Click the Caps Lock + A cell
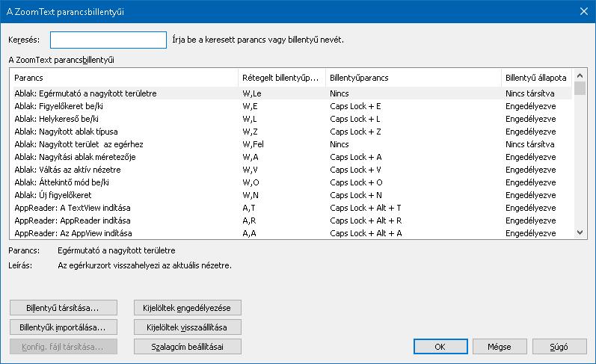Image resolution: width=596 pixels, height=364 pixels. pyautogui.click(x=356, y=157)
